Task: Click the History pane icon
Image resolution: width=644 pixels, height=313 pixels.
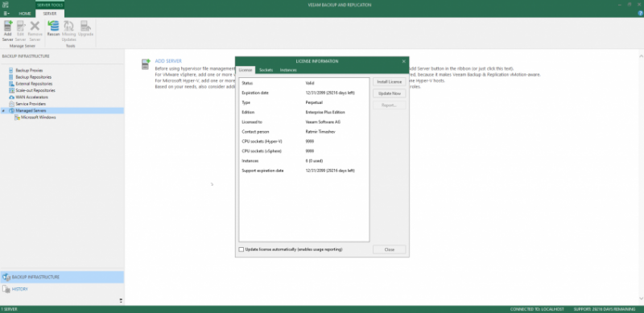Action: [x=6, y=289]
